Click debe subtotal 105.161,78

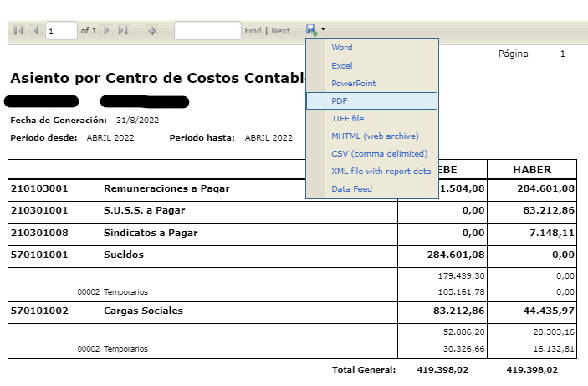click(x=461, y=291)
